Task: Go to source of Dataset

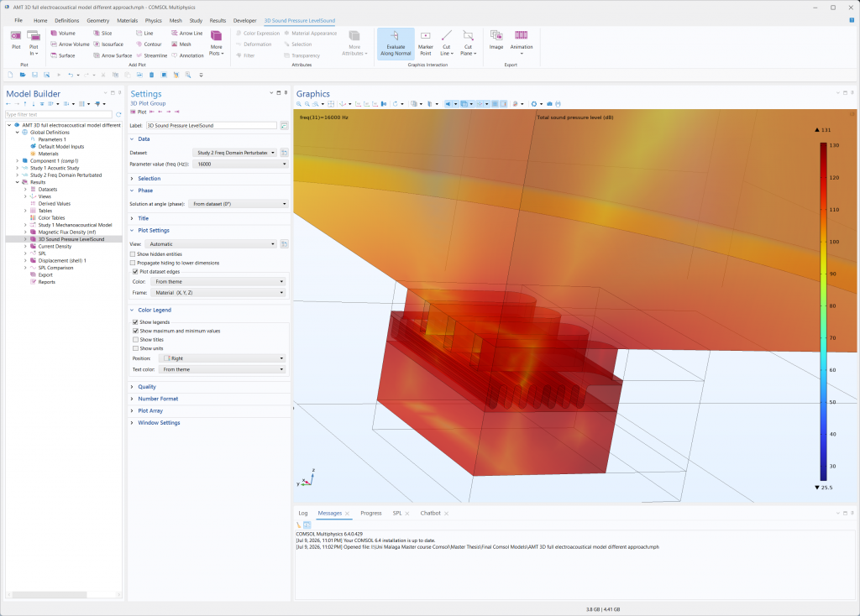Action: 284,153
